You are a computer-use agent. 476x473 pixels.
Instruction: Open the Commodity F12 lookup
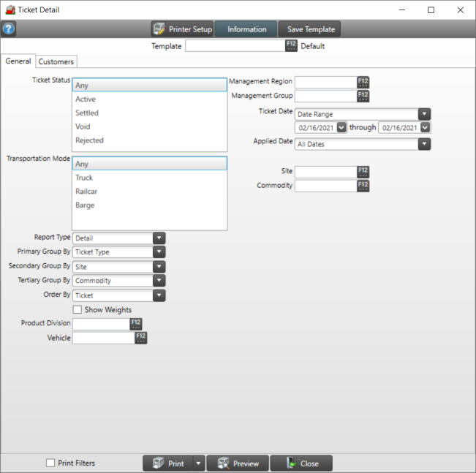pyautogui.click(x=363, y=186)
